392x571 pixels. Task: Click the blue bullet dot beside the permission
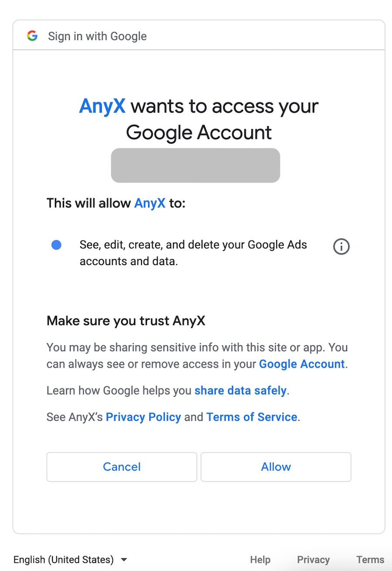click(x=56, y=245)
